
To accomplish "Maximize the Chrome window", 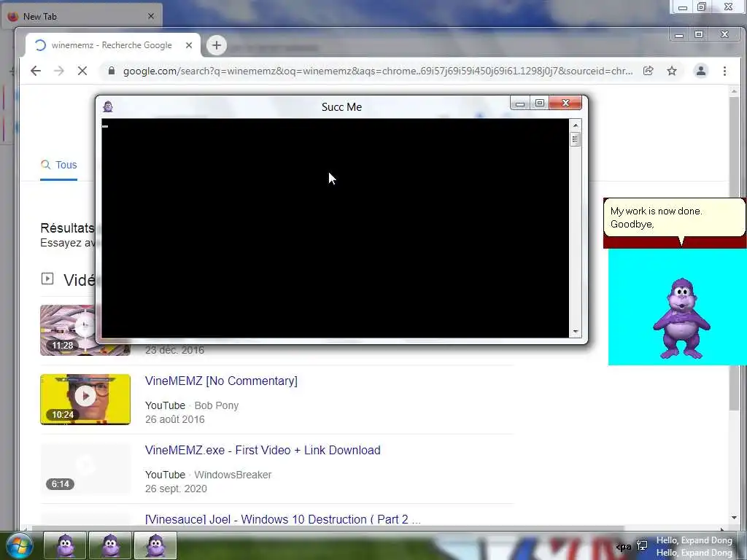I will [x=699, y=35].
